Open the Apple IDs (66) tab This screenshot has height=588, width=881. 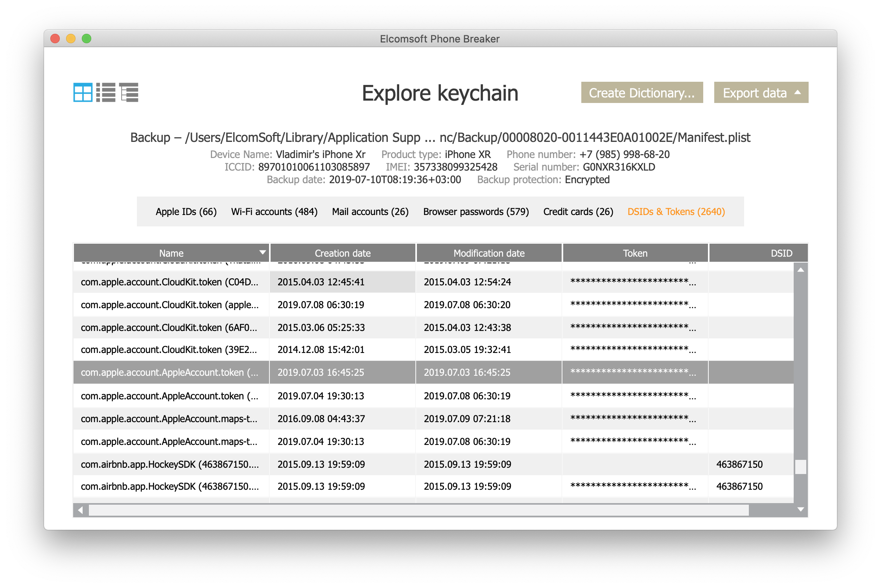pyautogui.click(x=186, y=211)
